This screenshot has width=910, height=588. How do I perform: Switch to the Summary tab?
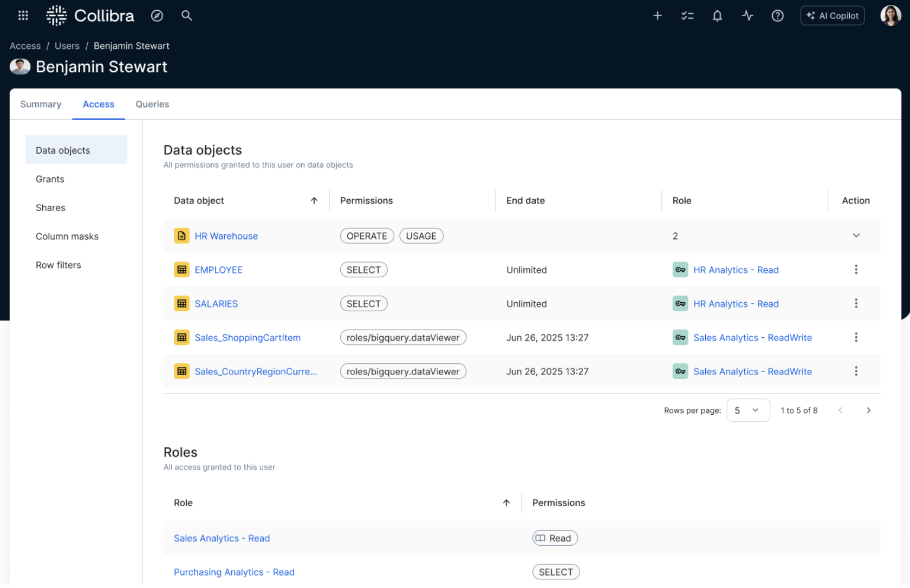pos(41,104)
